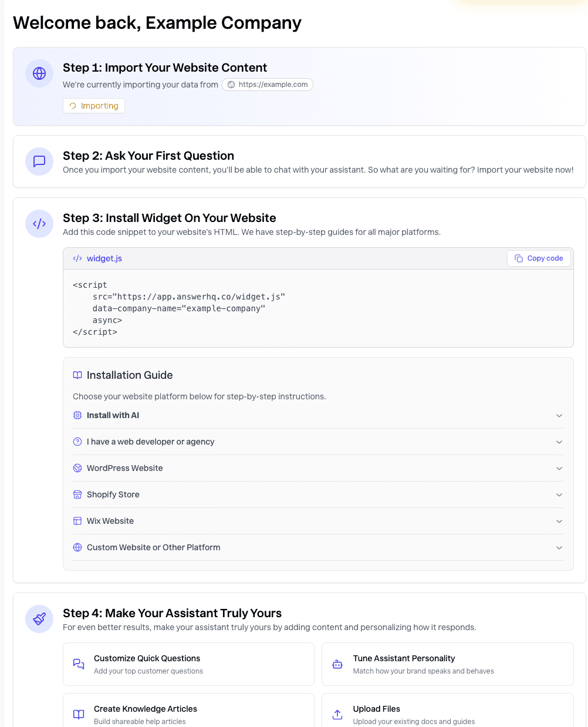The width and height of the screenshot is (588, 727).
Task: Expand the WordPress Website instructions
Action: tap(318, 468)
